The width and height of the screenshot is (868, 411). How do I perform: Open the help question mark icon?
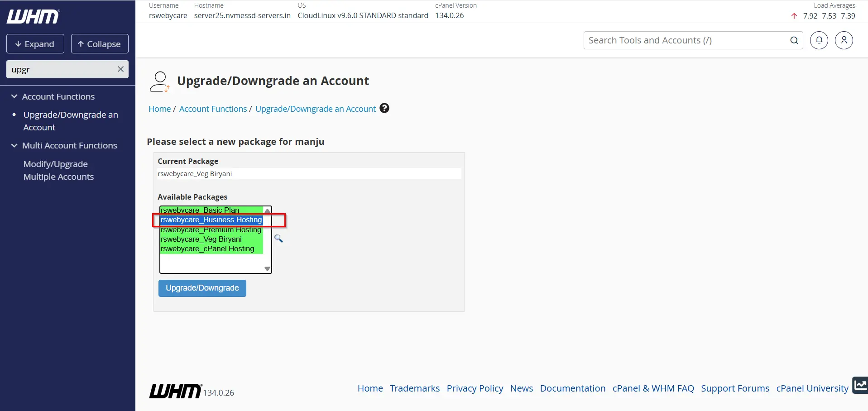point(384,108)
